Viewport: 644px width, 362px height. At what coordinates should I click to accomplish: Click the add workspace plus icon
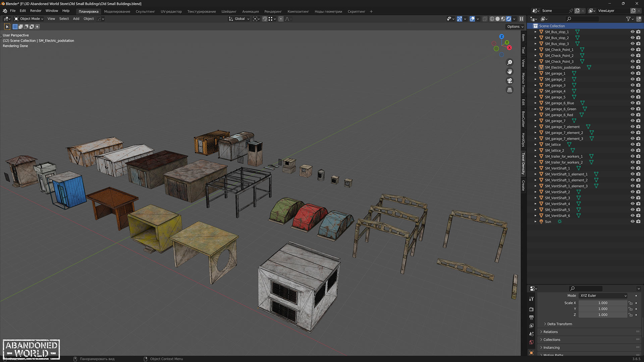pos(371,11)
